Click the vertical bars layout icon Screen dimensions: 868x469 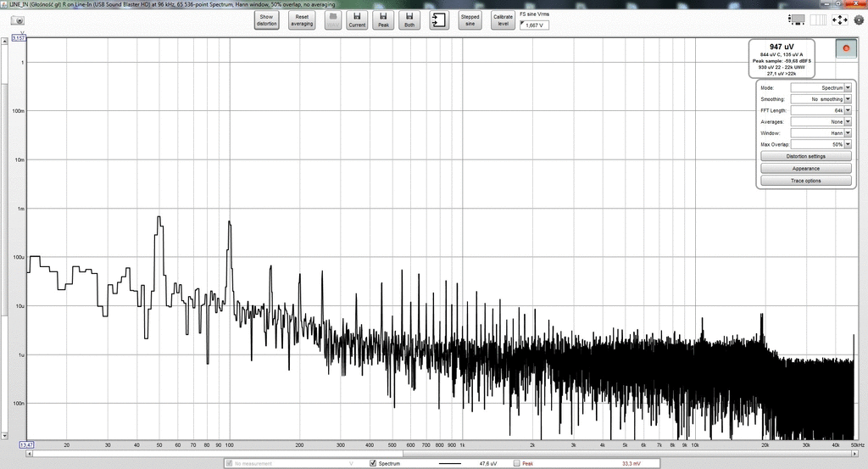pos(818,20)
